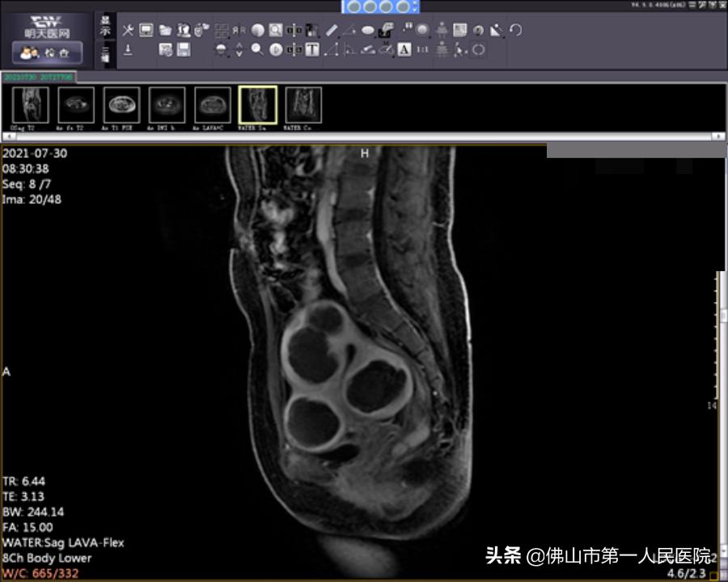This screenshot has width=728, height=582.
Task: Click the floppy disk save icon
Action: 184,49
